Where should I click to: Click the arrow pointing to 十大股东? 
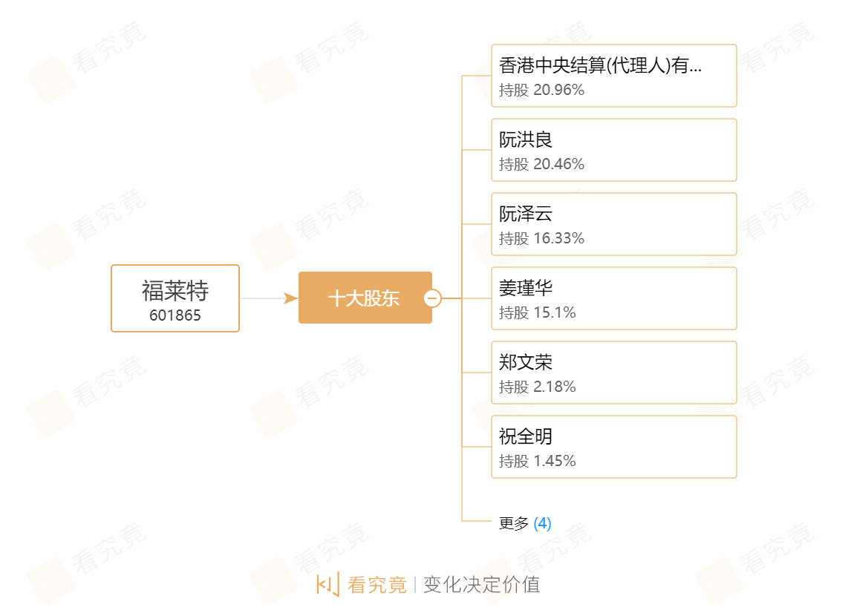291,298
